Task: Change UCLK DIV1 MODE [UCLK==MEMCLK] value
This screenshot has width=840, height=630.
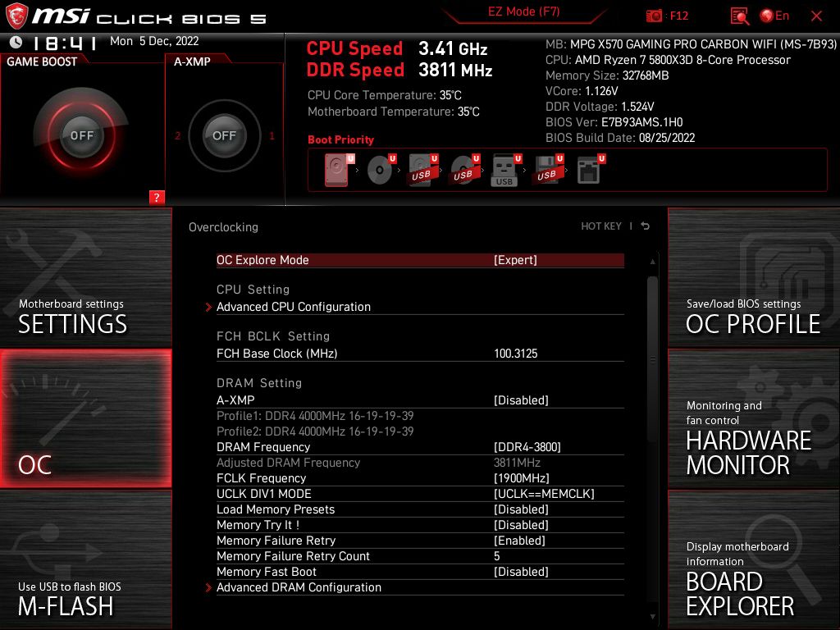Action: click(x=544, y=493)
